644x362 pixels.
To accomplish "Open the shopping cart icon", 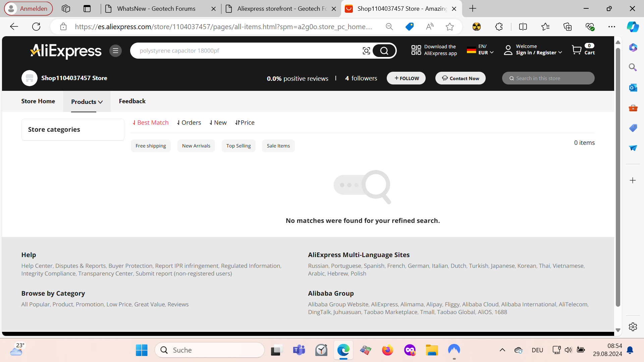I will tap(577, 50).
